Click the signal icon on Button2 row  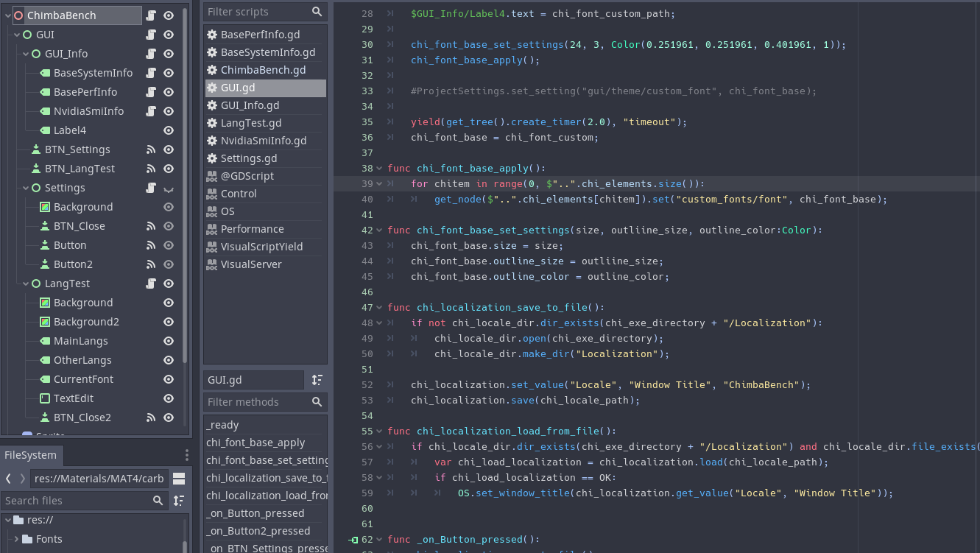[x=151, y=264]
